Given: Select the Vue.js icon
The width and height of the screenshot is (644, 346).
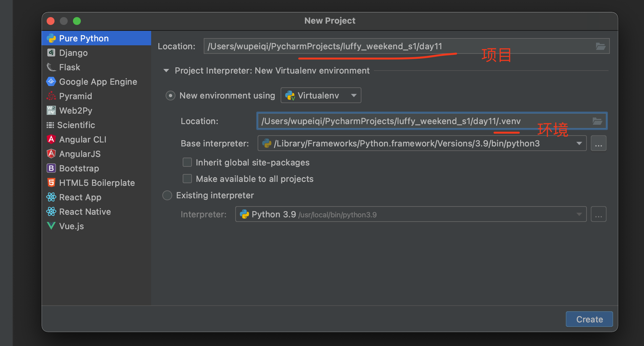Looking at the screenshot, I should click(51, 226).
